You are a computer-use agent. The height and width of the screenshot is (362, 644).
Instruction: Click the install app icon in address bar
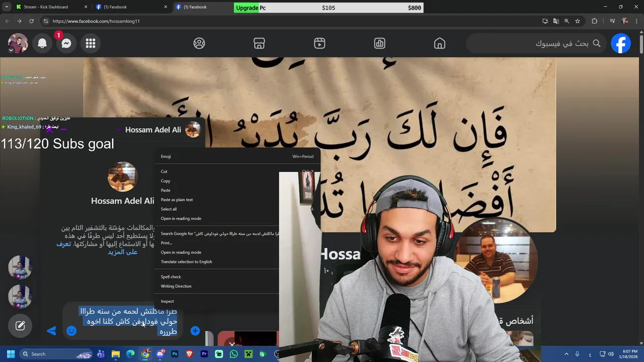[x=545, y=21]
